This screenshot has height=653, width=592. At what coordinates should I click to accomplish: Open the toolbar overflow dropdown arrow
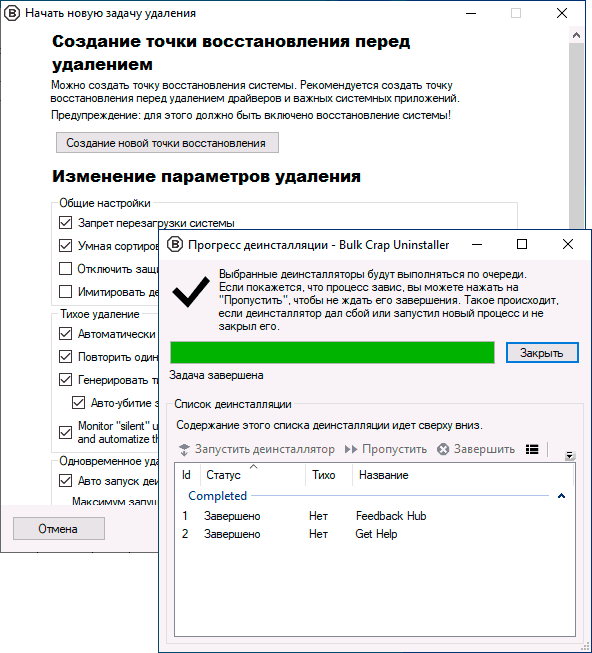[x=569, y=455]
